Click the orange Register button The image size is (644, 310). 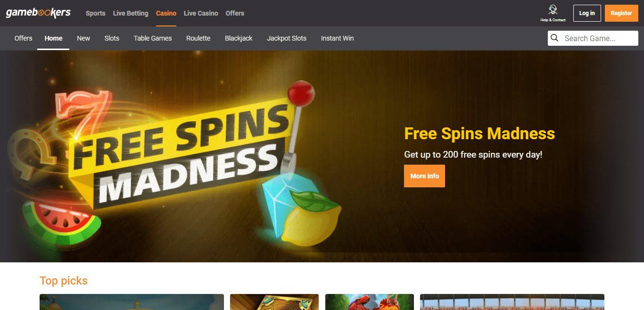[x=621, y=13]
